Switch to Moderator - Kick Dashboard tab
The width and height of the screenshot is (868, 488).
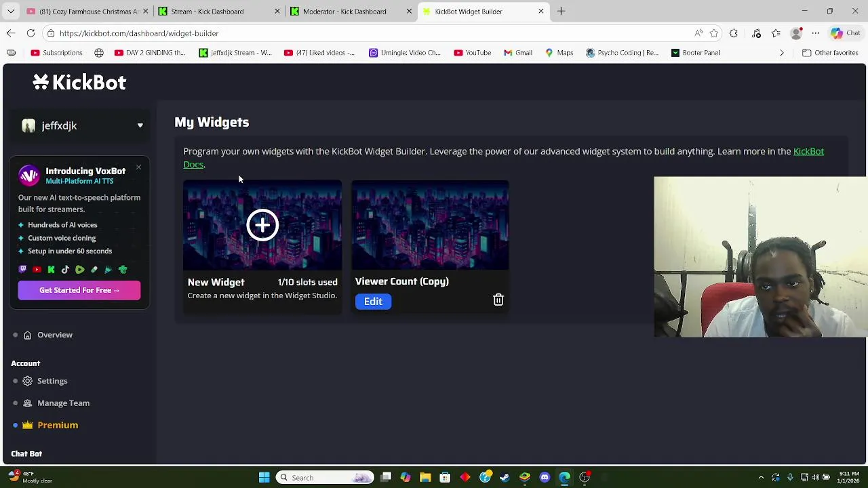[351, 12]
